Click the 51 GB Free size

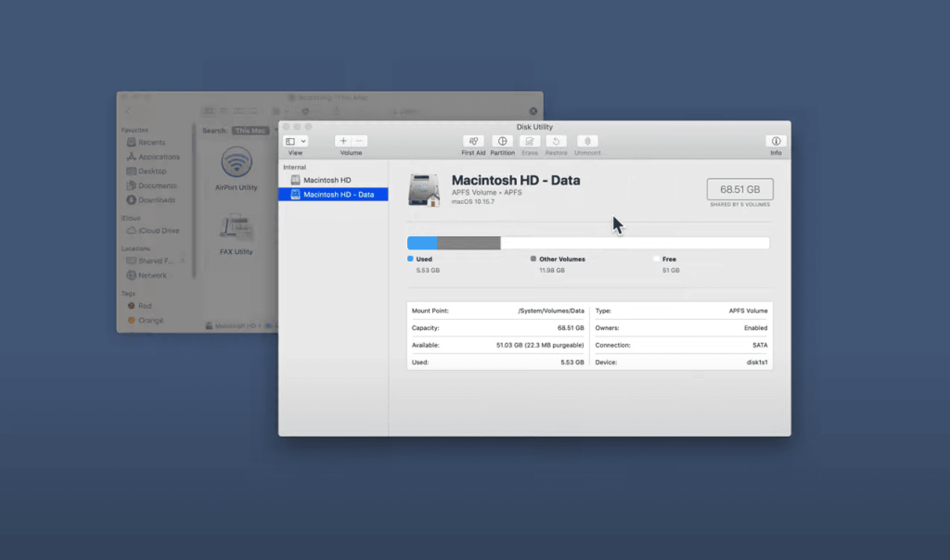671,270
